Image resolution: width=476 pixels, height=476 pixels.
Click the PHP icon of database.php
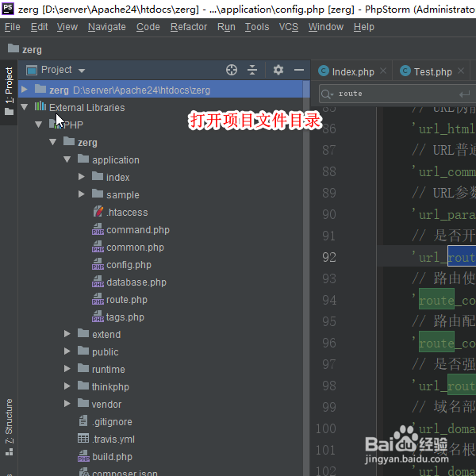pos(98,282)
